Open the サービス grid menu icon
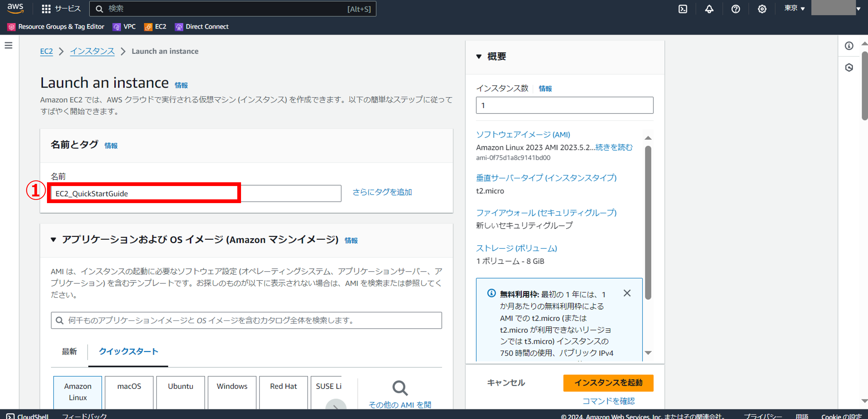 coord(46,9)
